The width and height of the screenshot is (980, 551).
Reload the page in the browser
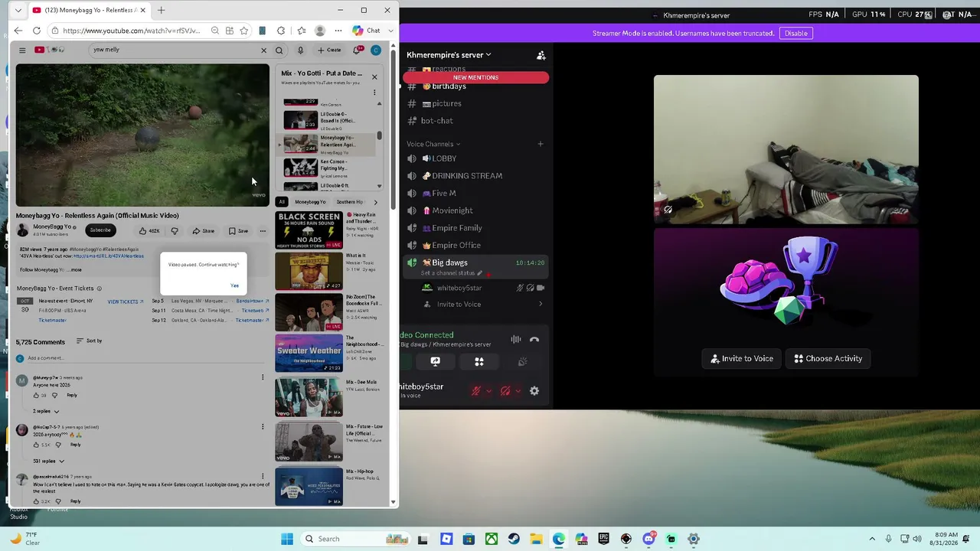click(x=37, y=31)
